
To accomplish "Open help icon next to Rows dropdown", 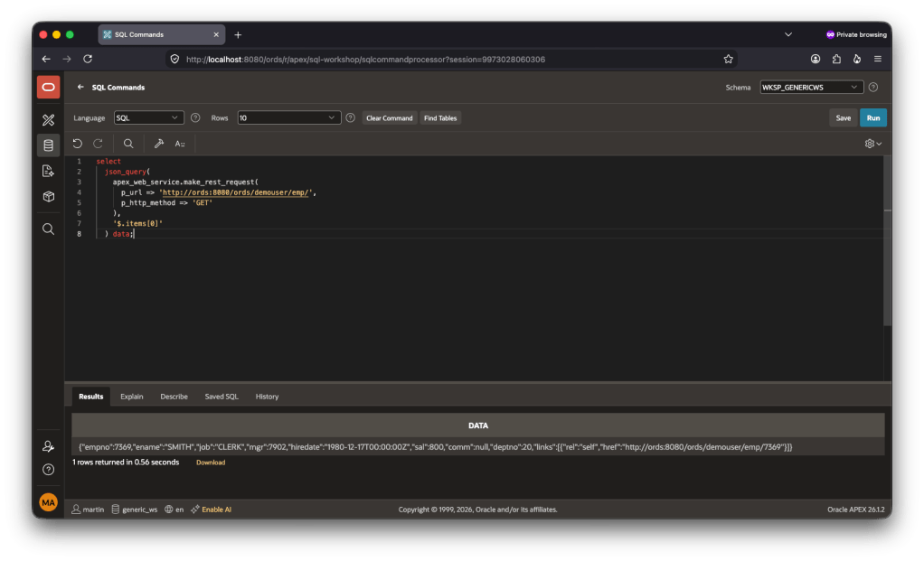I will (351, 117).
